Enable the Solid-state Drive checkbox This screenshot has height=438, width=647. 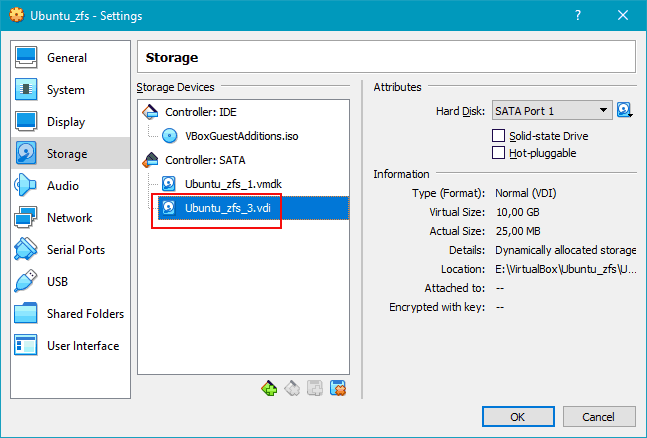click(x=498, y=135)
